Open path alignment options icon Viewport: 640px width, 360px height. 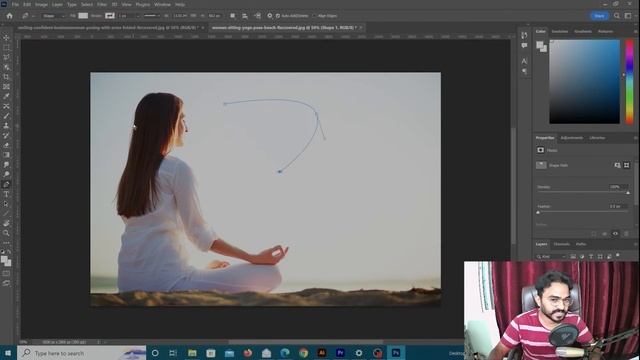click(x=244, y=16)
